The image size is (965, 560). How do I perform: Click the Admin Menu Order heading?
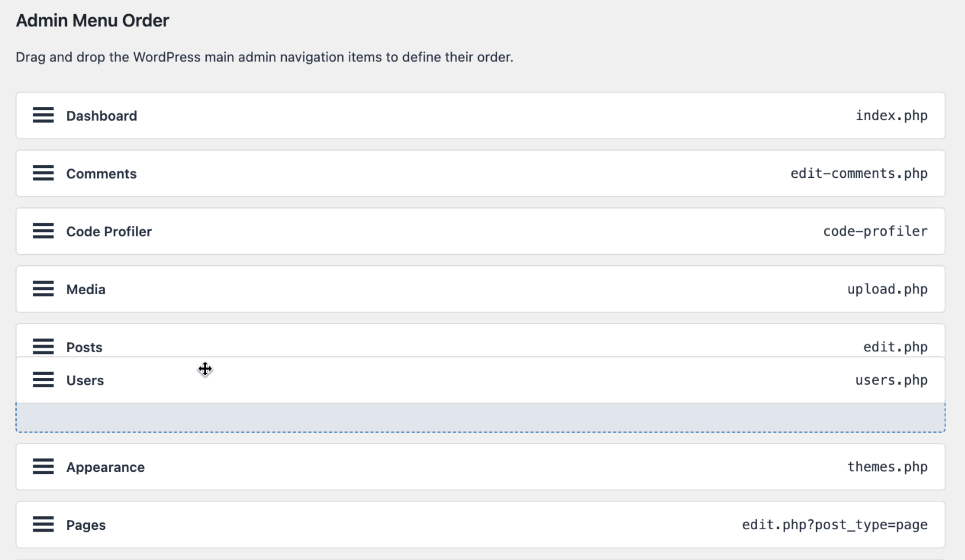(x=92, y=20)
